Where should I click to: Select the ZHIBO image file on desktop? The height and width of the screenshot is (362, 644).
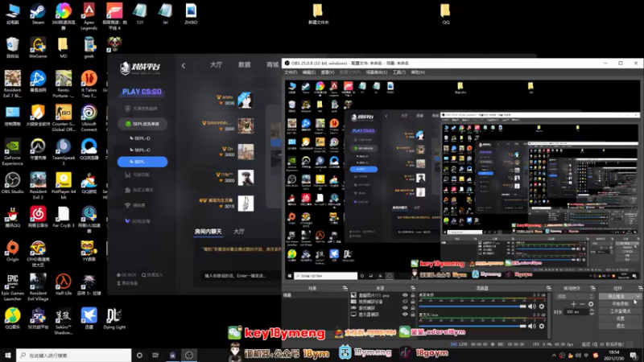(x=191, y=14)
